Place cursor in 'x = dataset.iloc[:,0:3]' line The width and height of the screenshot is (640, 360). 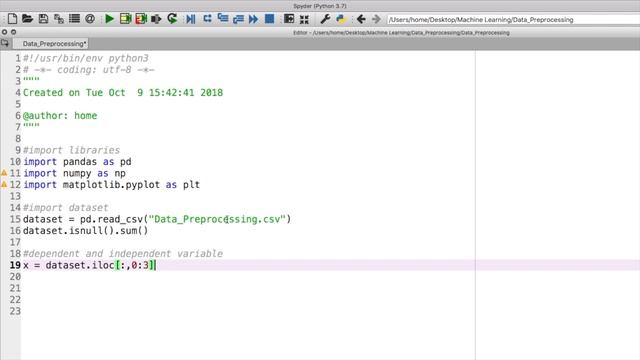(89, 265)
